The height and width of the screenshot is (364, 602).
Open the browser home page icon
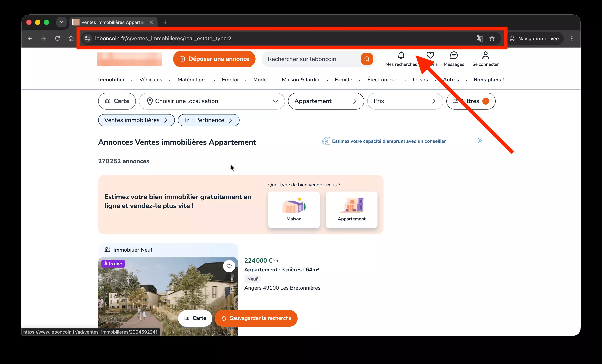coord(71,38)
